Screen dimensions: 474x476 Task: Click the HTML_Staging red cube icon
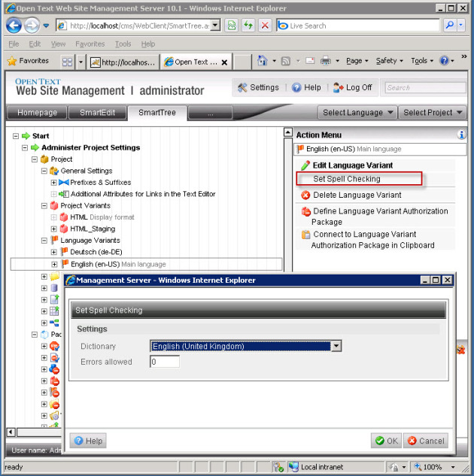pyautogui.click(x=64, y=229)
